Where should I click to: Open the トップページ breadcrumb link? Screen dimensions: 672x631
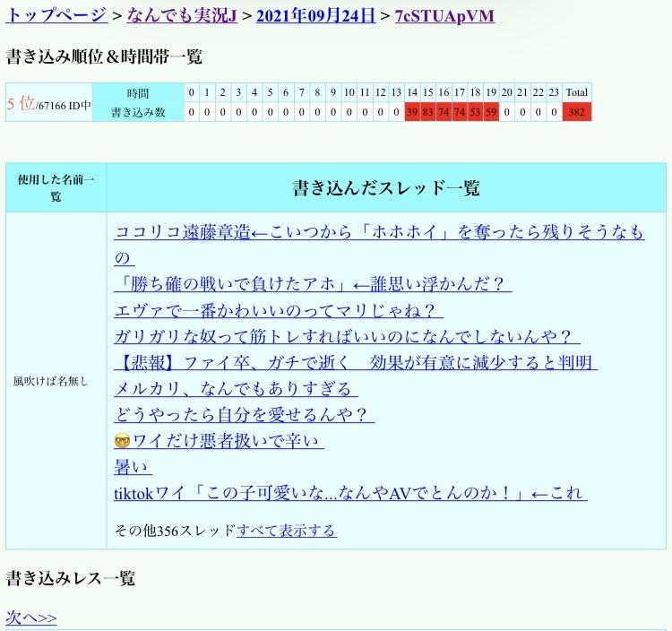[56, 15]
